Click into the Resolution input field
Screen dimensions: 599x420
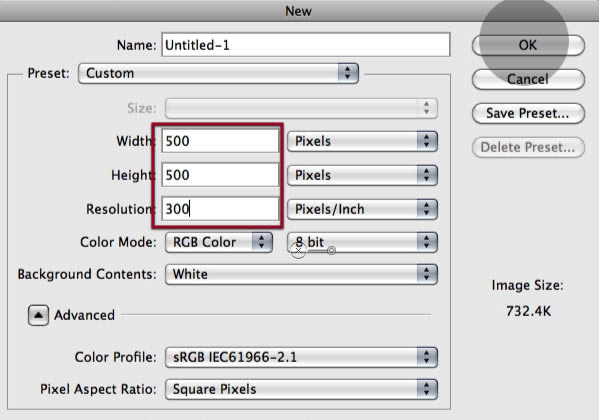click(220, 209)
